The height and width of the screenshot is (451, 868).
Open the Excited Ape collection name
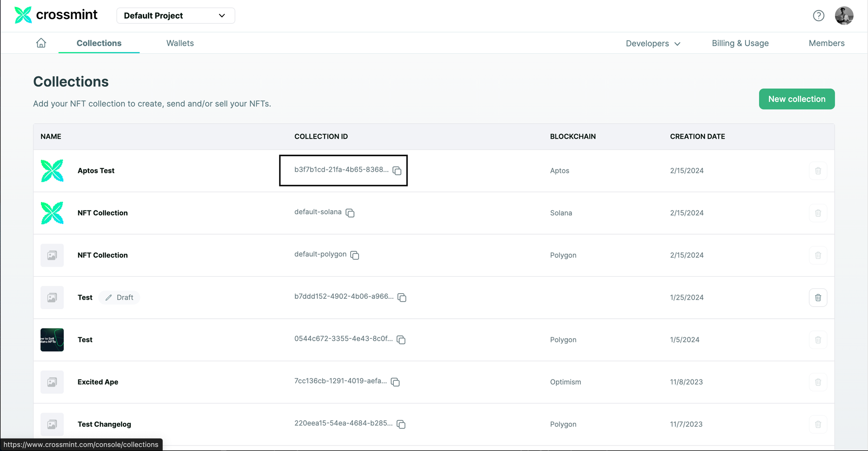pyautogui.click(x=98, y=382)
